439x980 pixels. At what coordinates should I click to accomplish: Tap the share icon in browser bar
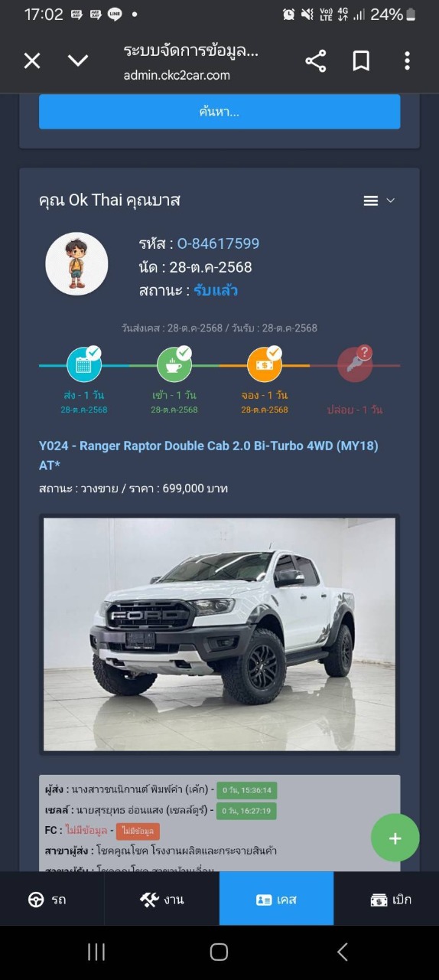pyautogui.click(x=316, y=61)
